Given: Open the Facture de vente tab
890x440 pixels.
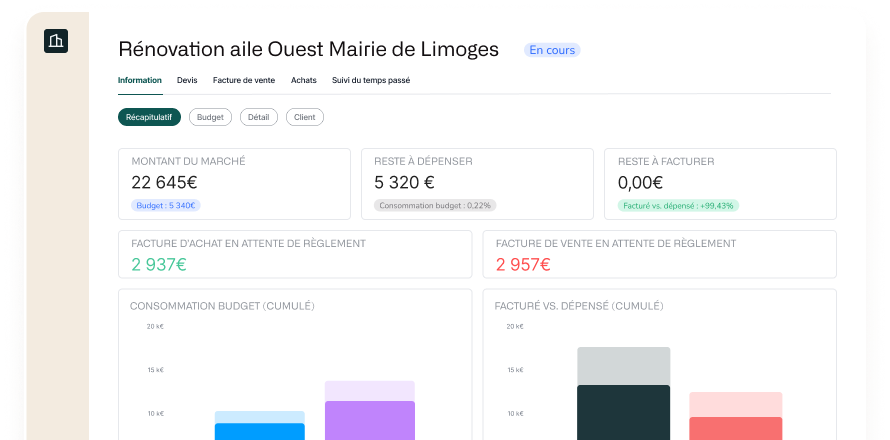Looking at the screenshot, I should click(x=244, y=80).
